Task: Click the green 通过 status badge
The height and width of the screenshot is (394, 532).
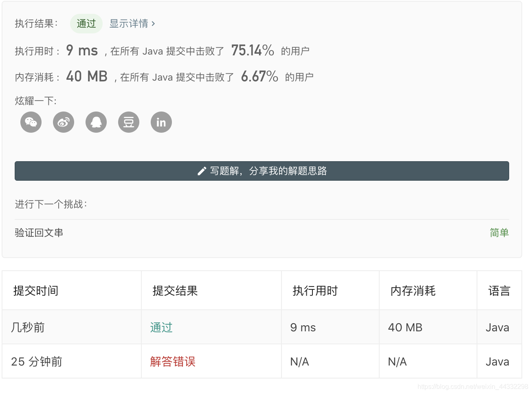Action: pos(86,24)
